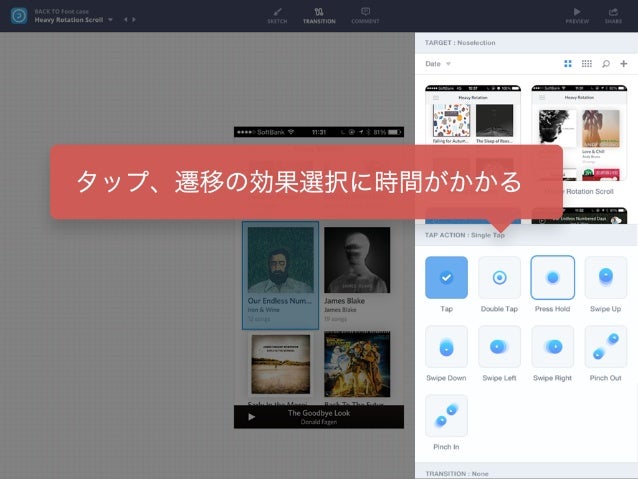This screenshot has height=479, width=638.
Task: Go to previous screen arrow
Action: [x=125, y=19]
